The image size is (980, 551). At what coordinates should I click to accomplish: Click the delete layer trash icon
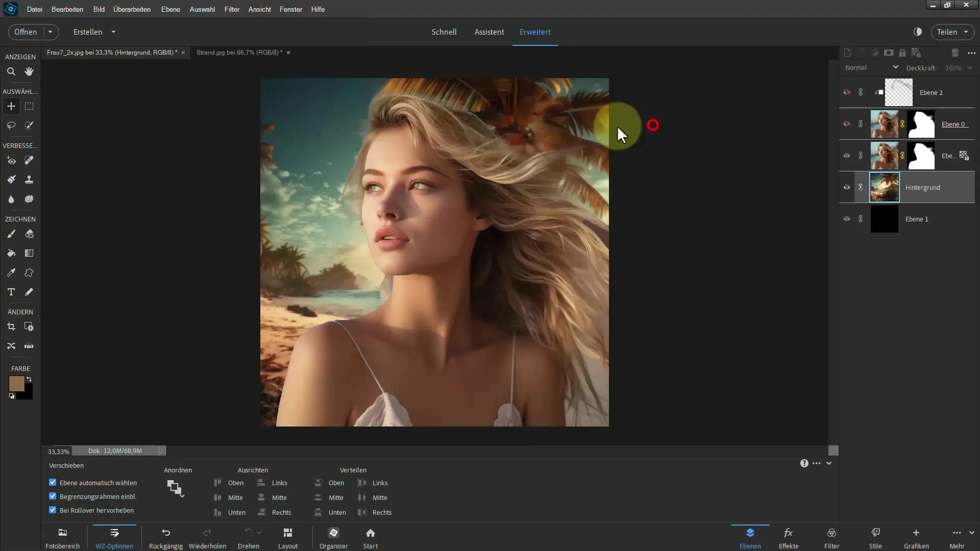955,53
